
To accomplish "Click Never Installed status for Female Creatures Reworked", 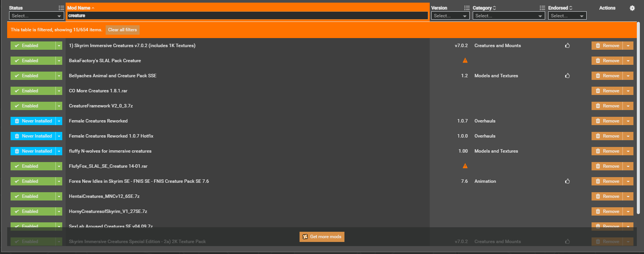I will tap(33, 121).
